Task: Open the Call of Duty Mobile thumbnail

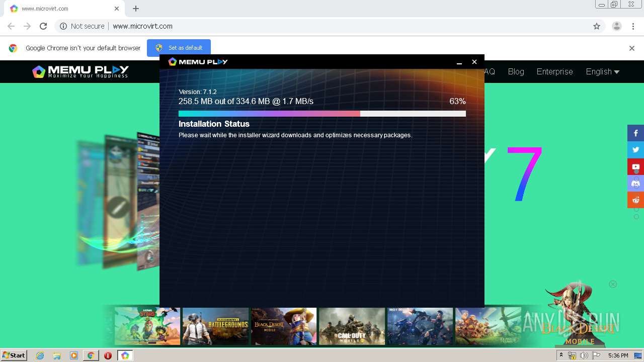Action: coord(352,326)
